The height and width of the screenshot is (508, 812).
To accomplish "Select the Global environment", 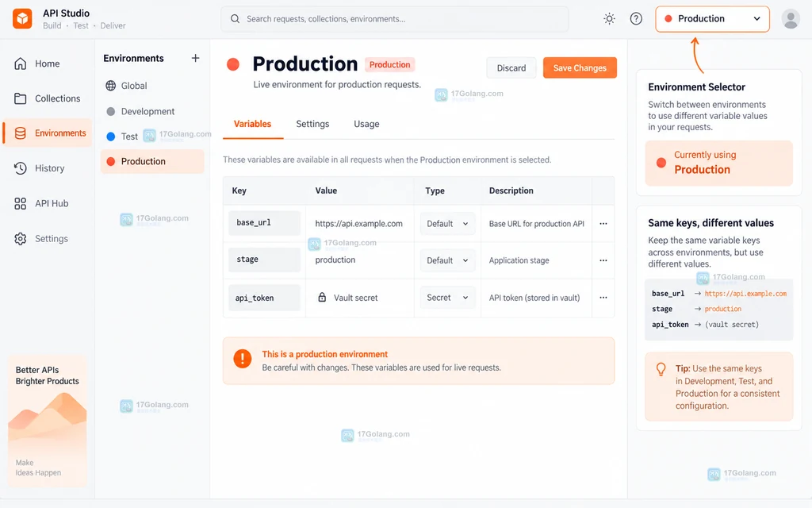I will pos(152,86).
